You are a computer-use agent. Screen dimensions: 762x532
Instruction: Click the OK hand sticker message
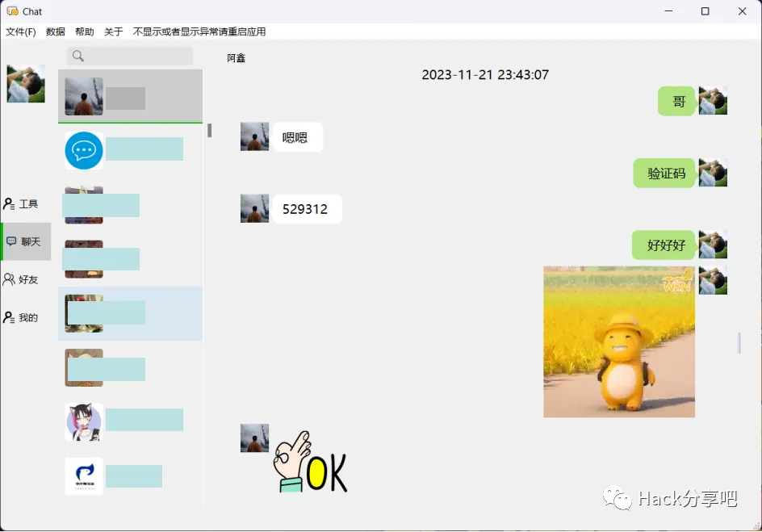[310, 462]
